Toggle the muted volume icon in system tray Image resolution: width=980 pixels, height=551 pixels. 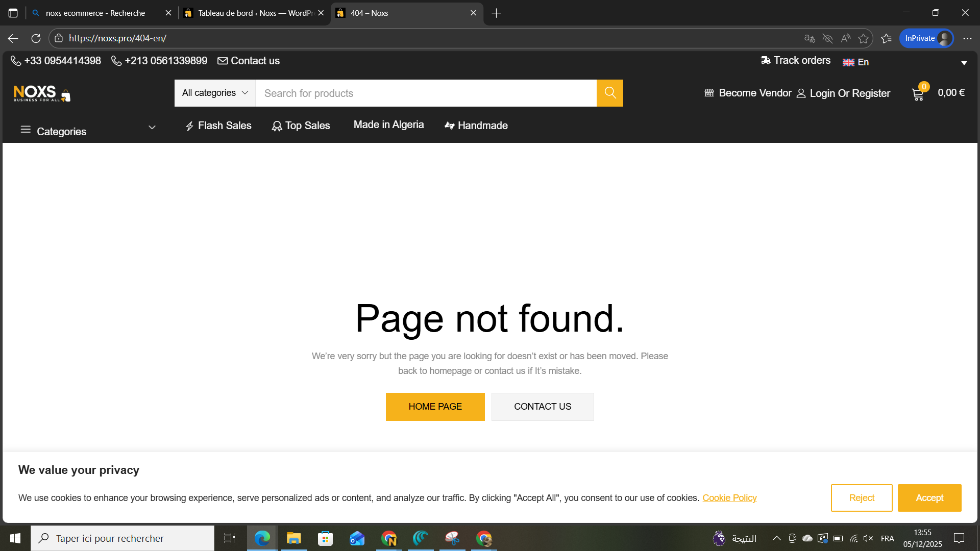click(868, 538)
